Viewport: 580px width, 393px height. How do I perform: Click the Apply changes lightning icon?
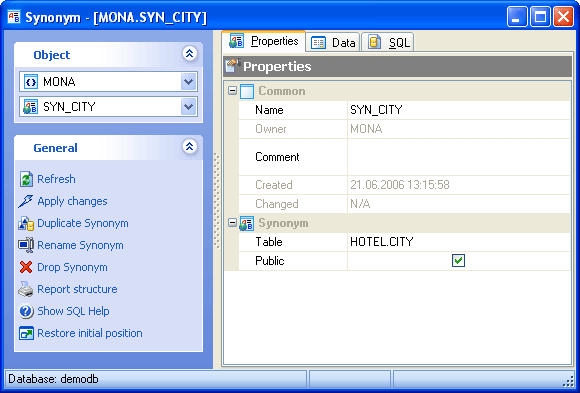[x=26, y=201]
